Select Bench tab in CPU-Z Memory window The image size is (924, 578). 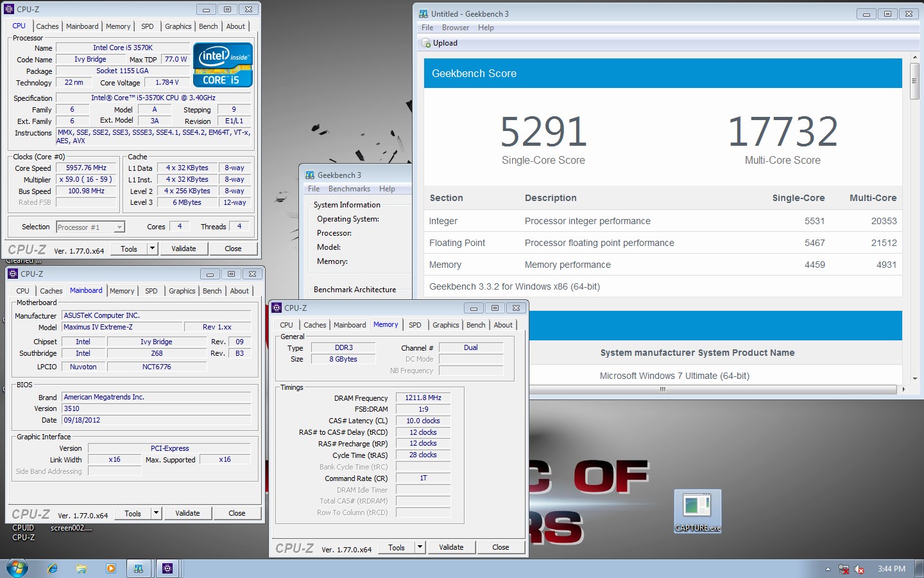[476, 325]
